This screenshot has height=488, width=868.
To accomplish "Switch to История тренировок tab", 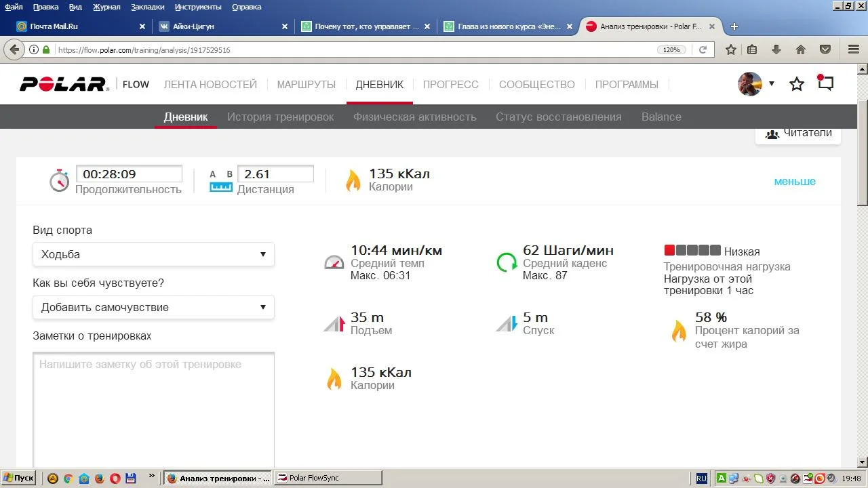I will tap(280, 117).
